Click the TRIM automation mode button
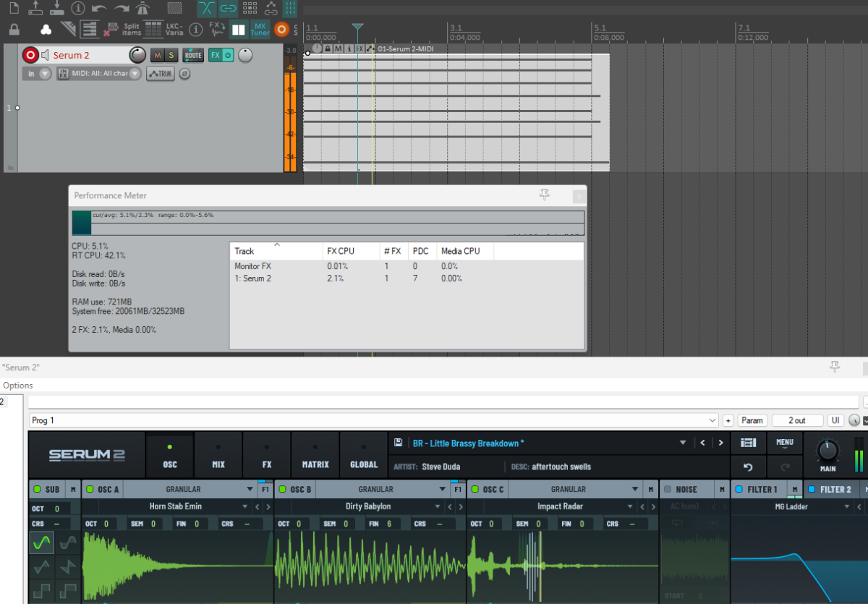868x604 pixels. (161, 73)
